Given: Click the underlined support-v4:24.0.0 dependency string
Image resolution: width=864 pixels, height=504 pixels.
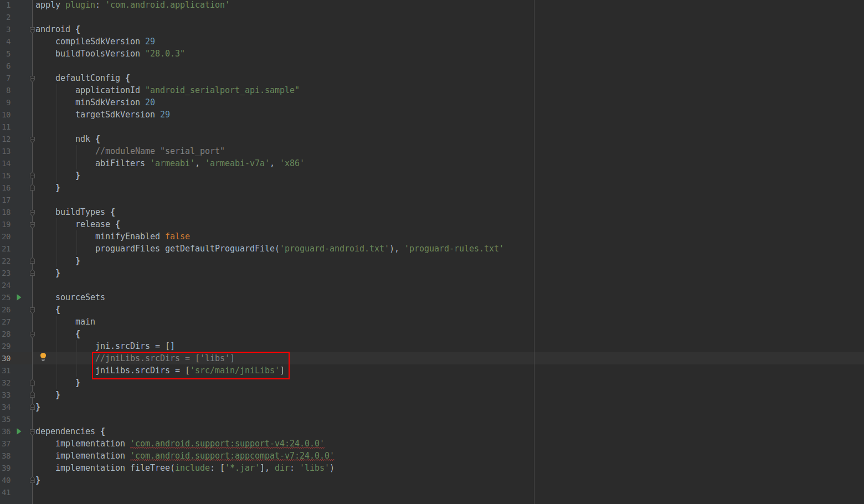Looking at the screenshot, I should click(227, 444).
